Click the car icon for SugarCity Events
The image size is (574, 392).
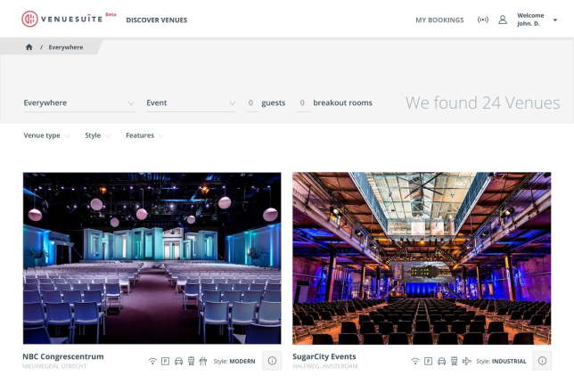pos(442,361)
